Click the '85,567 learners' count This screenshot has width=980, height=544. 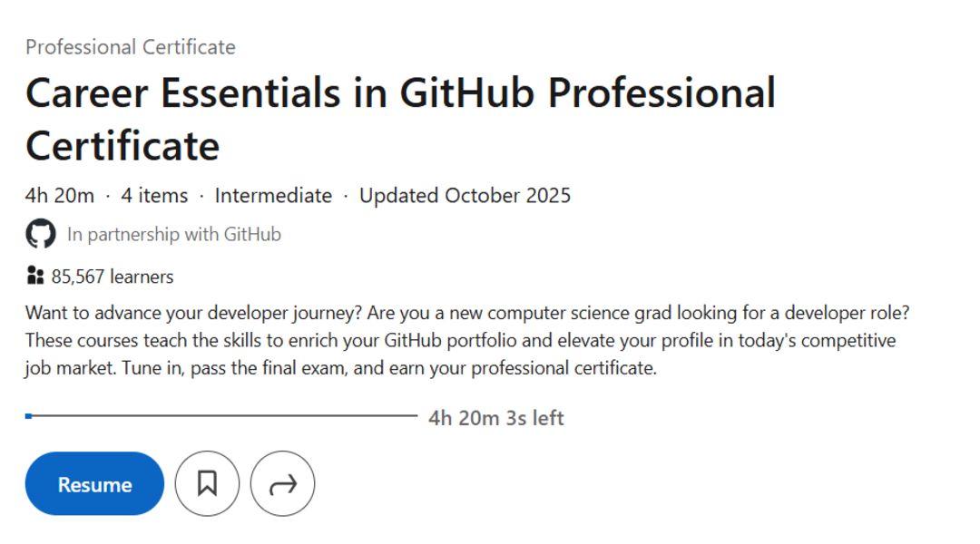pyautogui.click(x=113, y=277)
